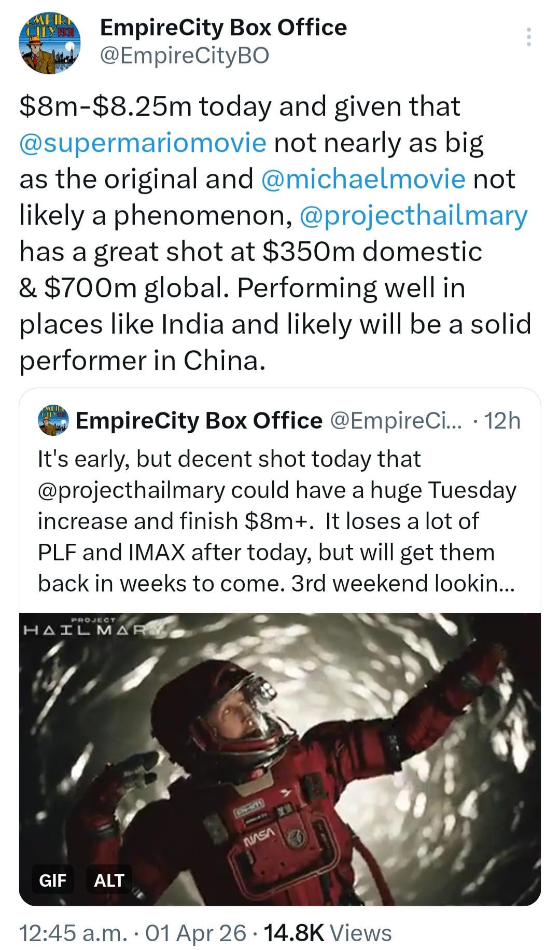Open the @supermariomovie mention
The image size is (560, 950).
coord(143,143)
